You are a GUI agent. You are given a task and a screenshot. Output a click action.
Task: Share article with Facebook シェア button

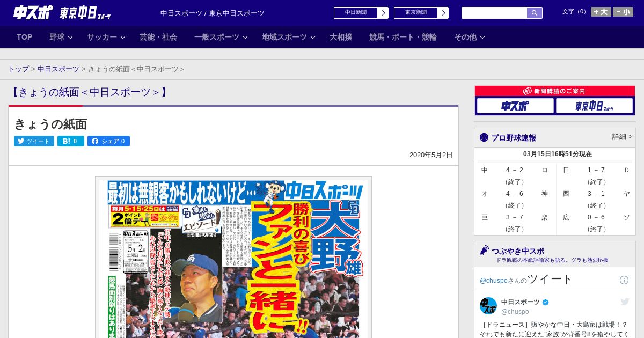click(x=109, y=141)
